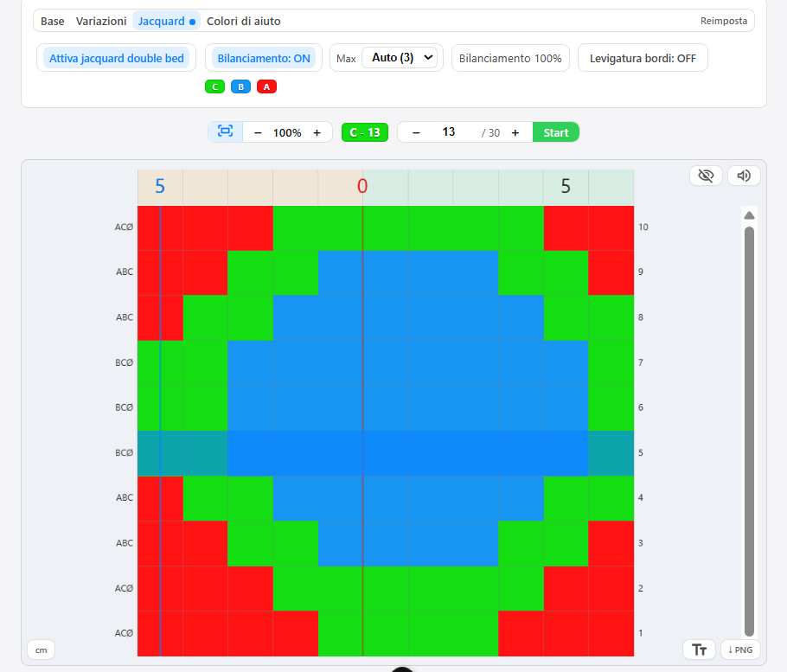The height and width of the screenshot is (672, 787).
Task: Download the pattern as PNG
Action: pos(740,650)
